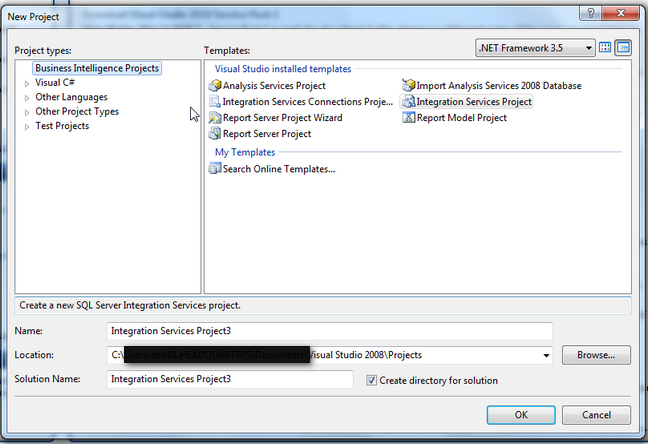This screenshot has width=648, height=444.
Task: Select the Report Server Project Wizard icon
Action: [x=215, y=118]
